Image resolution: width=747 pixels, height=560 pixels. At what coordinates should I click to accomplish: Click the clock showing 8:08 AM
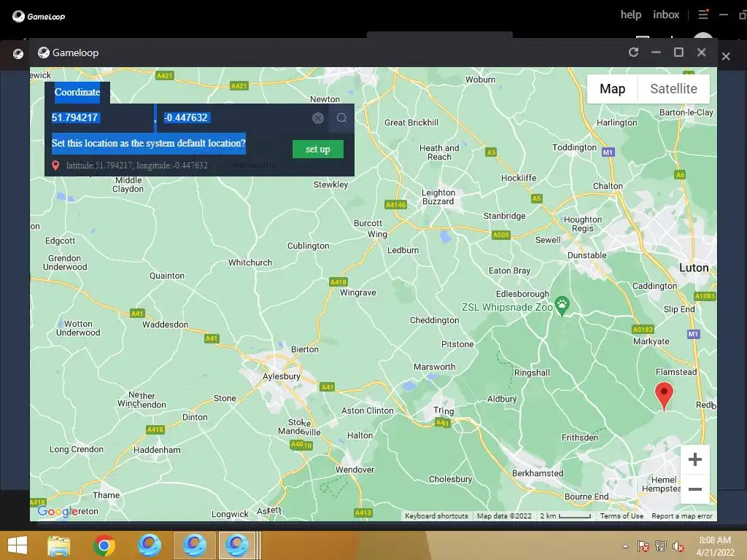click(x=715, y=540)
